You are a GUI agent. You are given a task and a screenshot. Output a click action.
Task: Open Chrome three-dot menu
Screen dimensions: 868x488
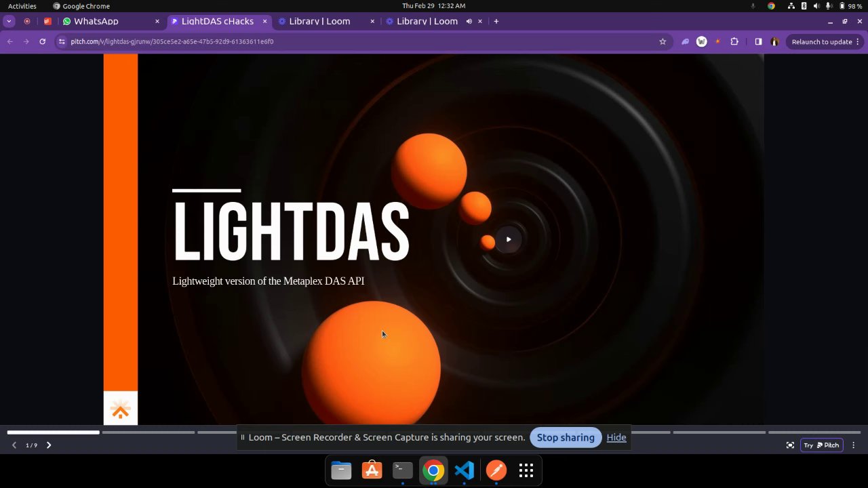click(858, 41)
